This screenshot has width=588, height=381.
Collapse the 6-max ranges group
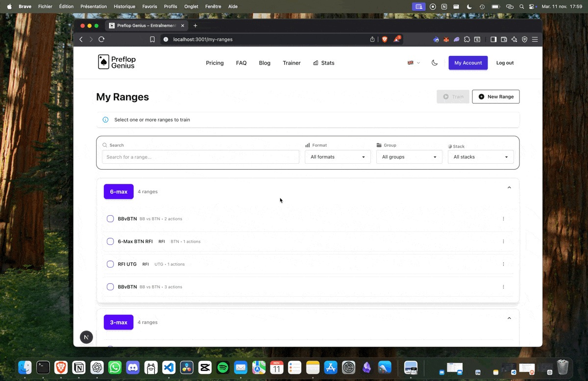tap(509, 187)
